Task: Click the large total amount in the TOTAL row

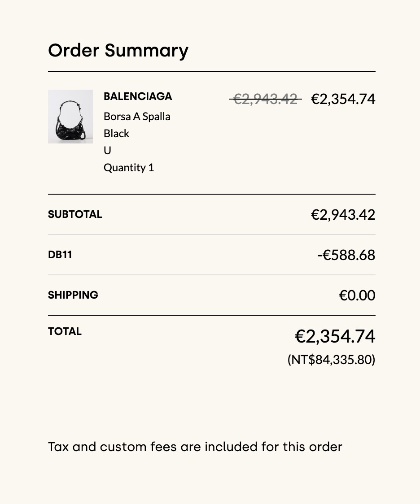Action: 335,336
